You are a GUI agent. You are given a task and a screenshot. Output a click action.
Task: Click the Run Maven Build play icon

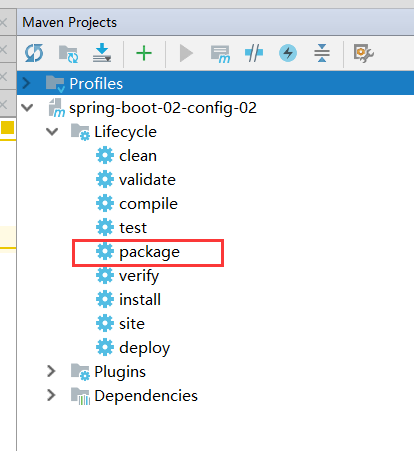click(186, 53)
